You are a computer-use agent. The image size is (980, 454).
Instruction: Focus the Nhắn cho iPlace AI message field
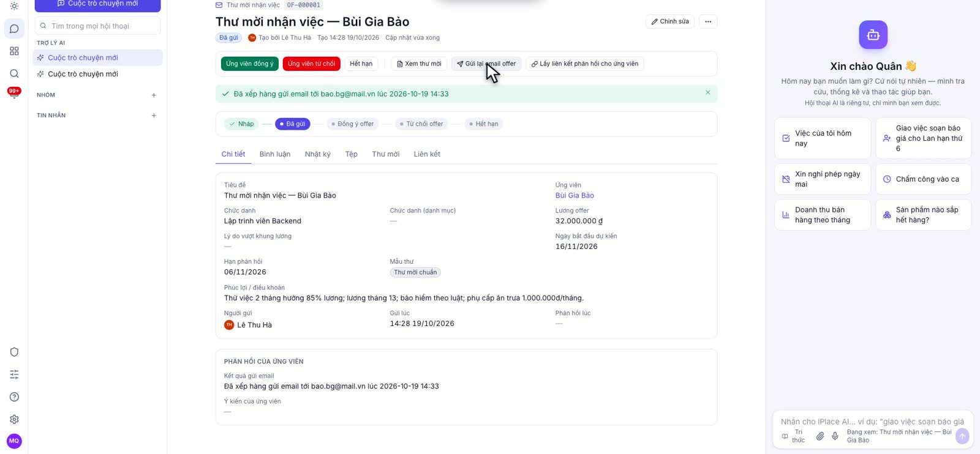872,422
